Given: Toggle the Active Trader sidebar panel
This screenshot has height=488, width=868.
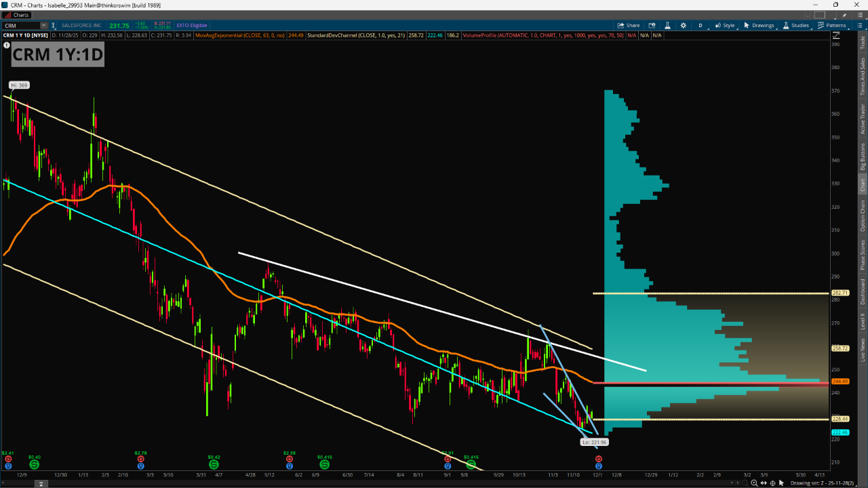Looking at the screenshot, I should [863, 119].
